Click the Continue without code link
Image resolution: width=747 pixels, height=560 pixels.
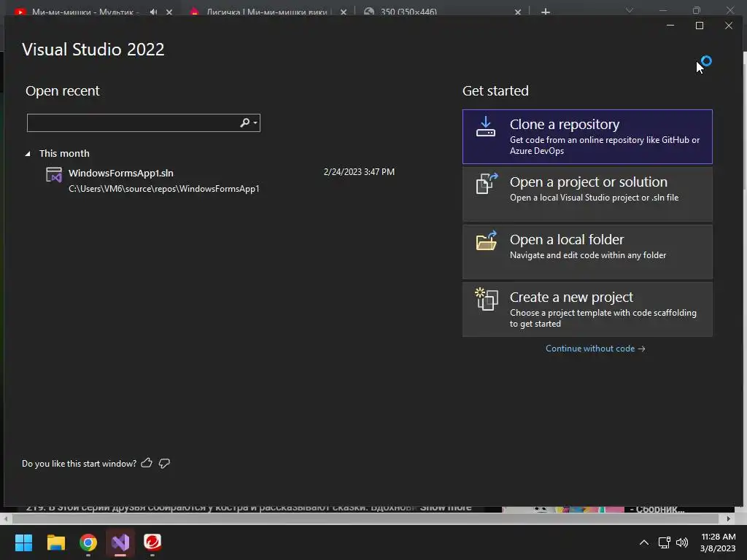[595, 349]
